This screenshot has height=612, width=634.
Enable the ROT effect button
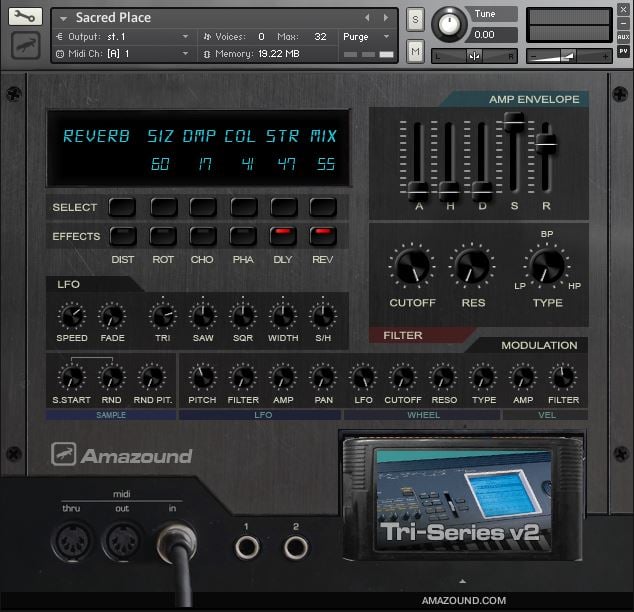point(163,236)
